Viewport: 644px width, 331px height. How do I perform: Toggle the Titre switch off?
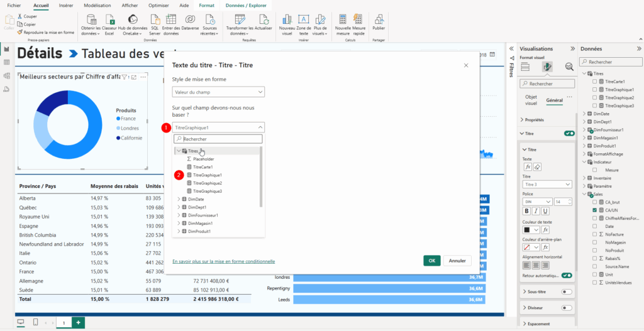pyautogui.click(x=569, y=134)
